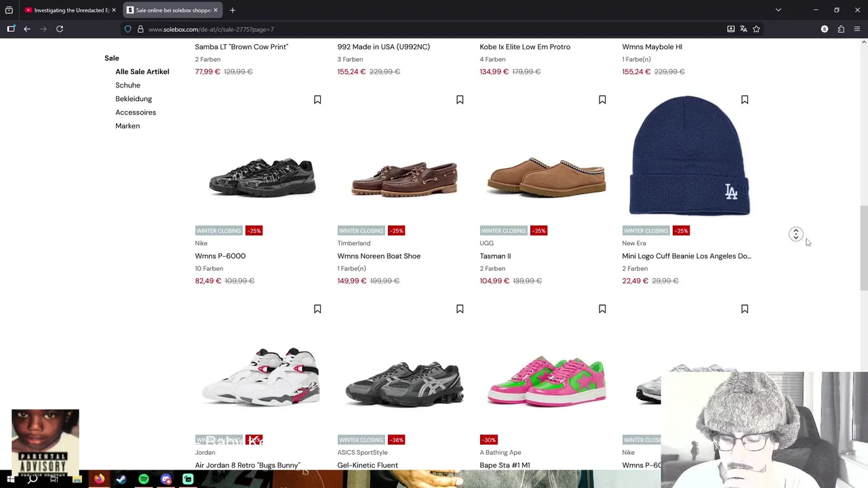Open Spotify from the taskbar
868x488 pixels.
click(144, 480)
